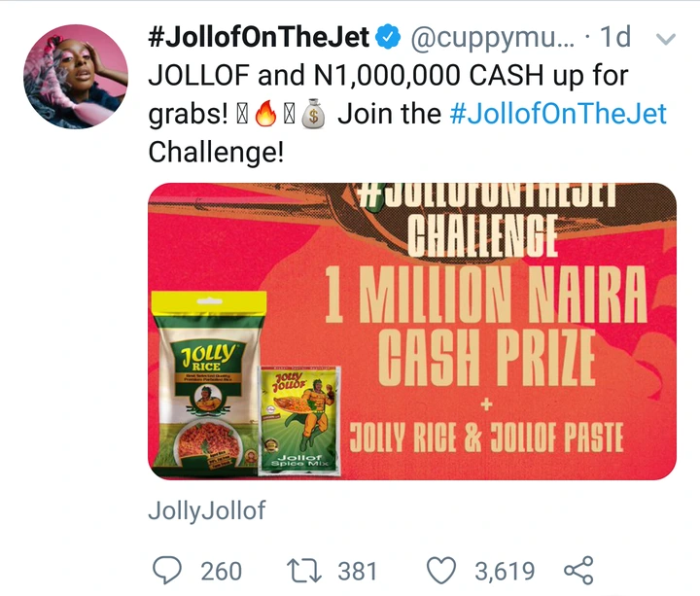Click the @cuppymu... handle

click(493, 38)
